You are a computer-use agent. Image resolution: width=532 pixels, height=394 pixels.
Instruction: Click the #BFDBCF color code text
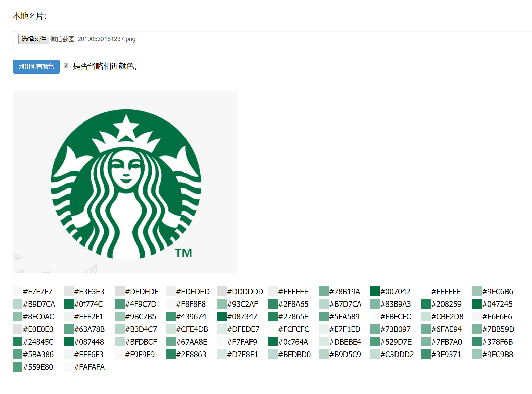[141, 342]
